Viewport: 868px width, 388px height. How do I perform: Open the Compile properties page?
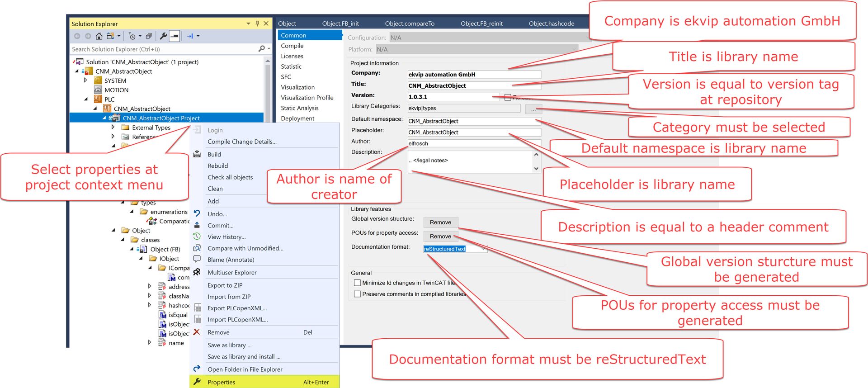(x=292, y=46)
